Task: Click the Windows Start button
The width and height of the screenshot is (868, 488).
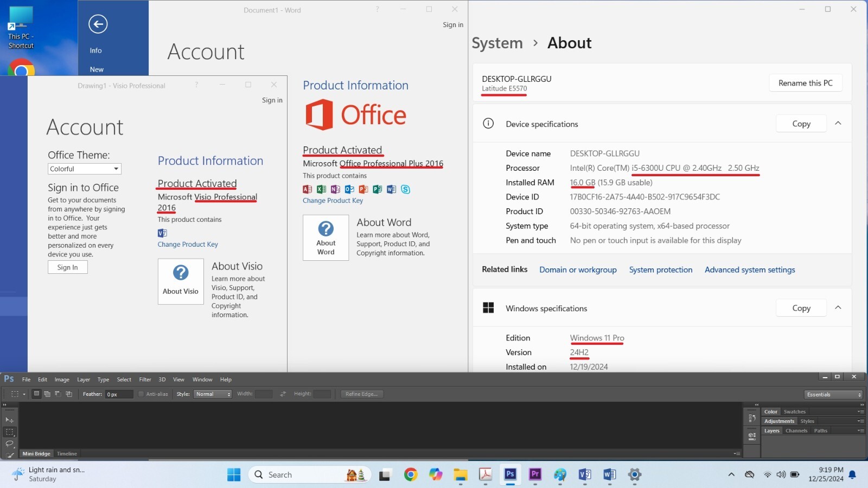Action: click(234, 475)
